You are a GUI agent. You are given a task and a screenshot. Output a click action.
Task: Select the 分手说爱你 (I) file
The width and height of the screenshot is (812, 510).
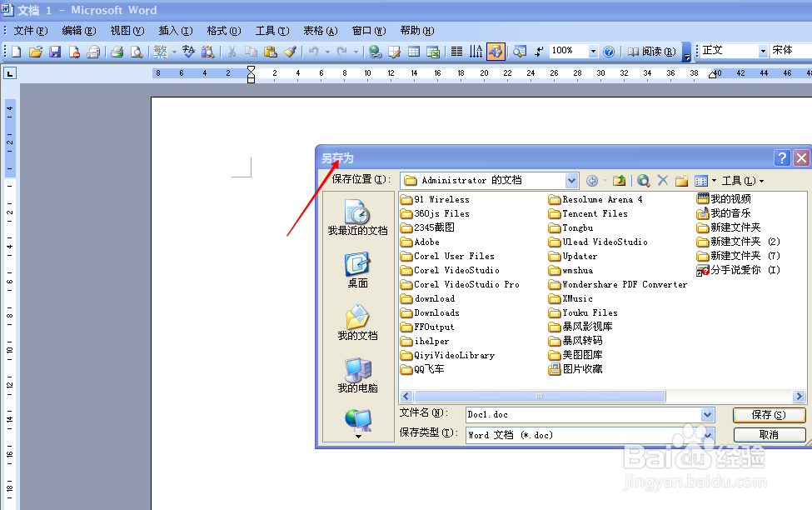739,270
